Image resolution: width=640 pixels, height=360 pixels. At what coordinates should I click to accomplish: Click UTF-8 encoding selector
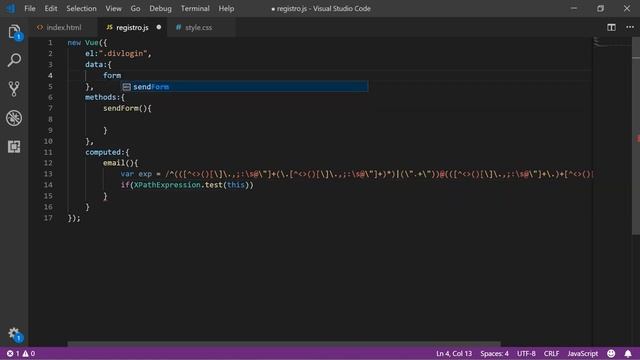526,353
